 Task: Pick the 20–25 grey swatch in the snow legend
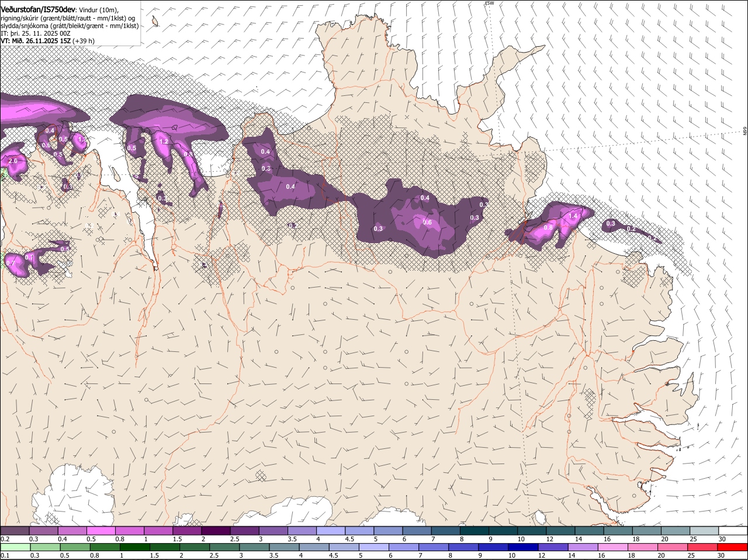[674, 530]
